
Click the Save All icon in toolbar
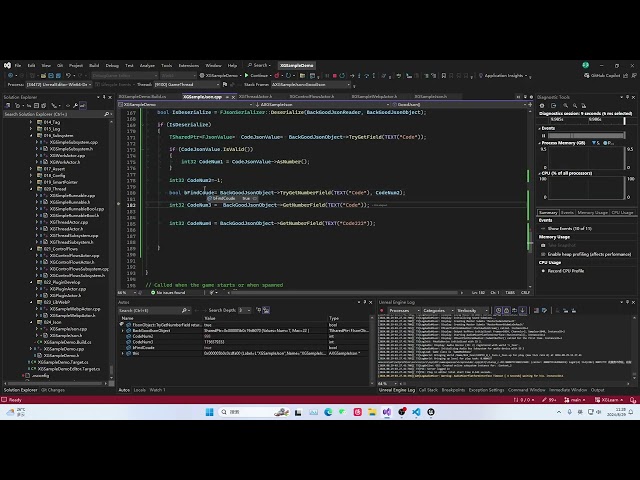pos(58,76)
